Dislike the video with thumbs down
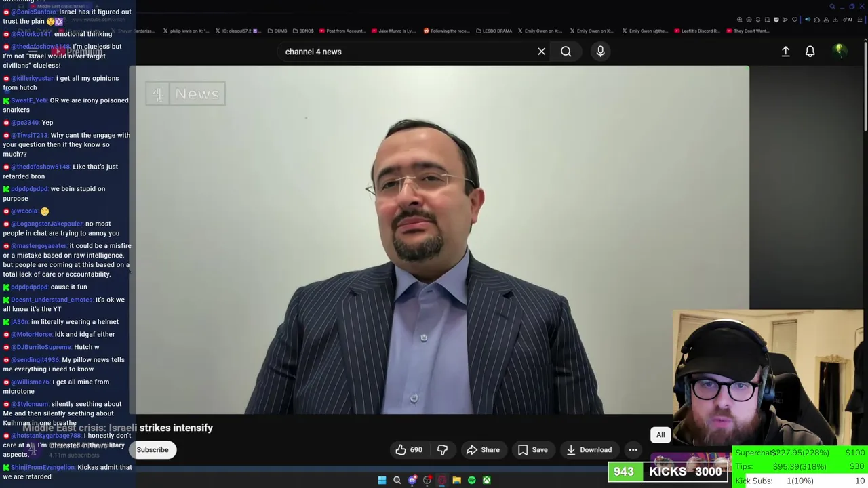Screen dimensions: 868x488 coord(442,449)
